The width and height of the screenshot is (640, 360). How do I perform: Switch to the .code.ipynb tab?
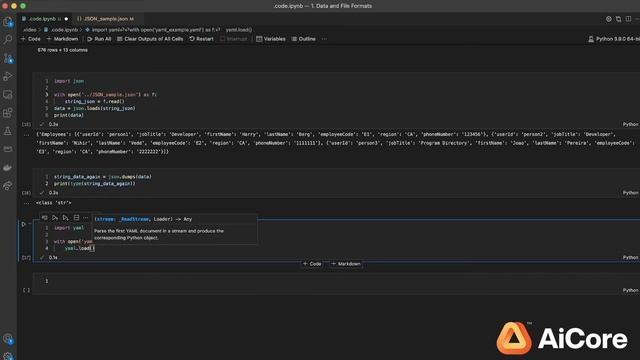42,19
